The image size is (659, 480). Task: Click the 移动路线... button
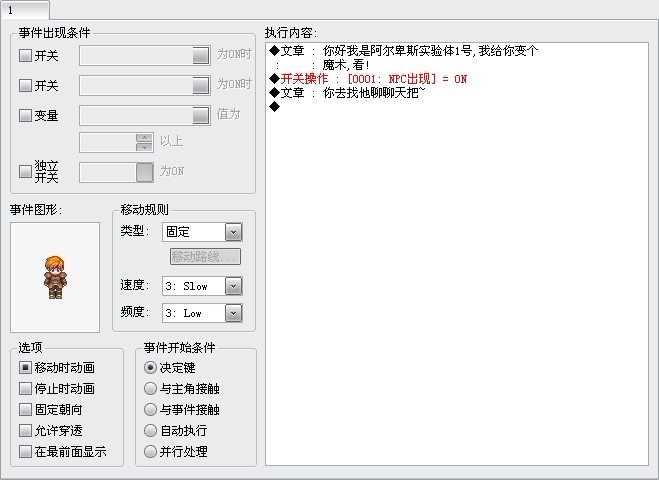(206, 256)
